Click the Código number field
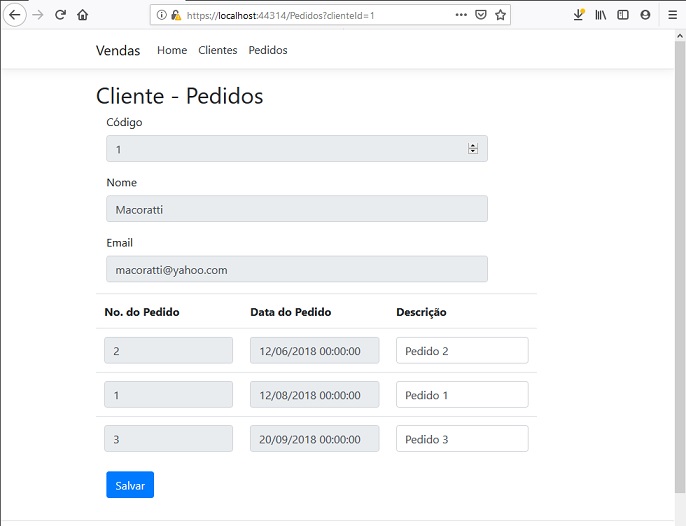The height and width of the screenshot is (526, 686). click(297, 149)
